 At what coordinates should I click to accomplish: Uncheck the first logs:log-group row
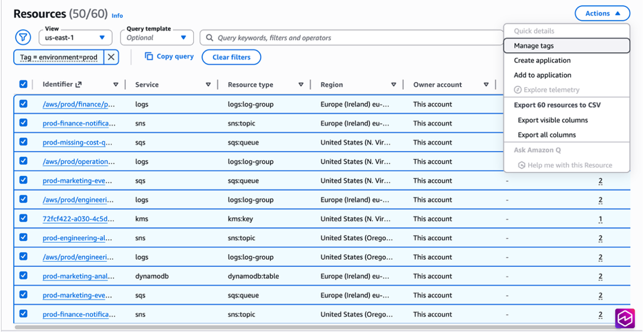[23, 104]
